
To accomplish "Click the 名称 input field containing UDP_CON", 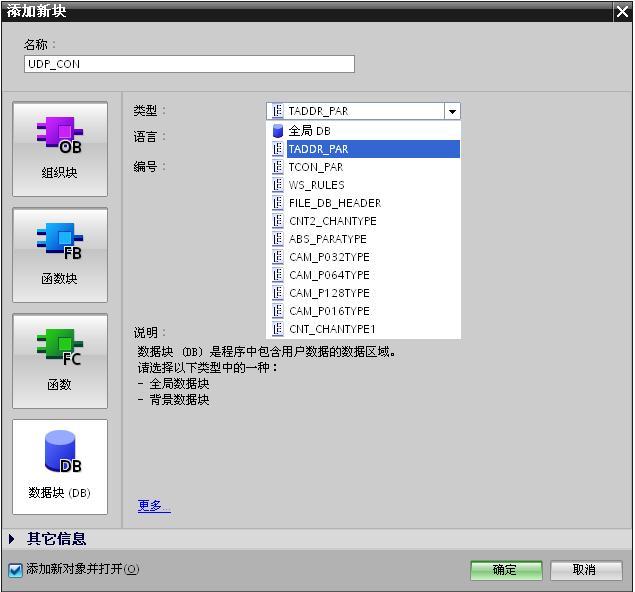I will pos(189,64).
